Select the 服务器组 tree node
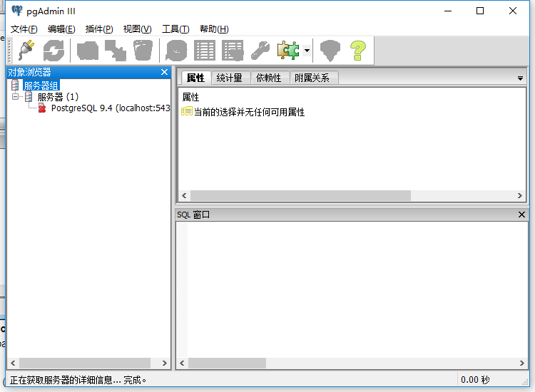 pyautogui.click(x=41, y=86)
